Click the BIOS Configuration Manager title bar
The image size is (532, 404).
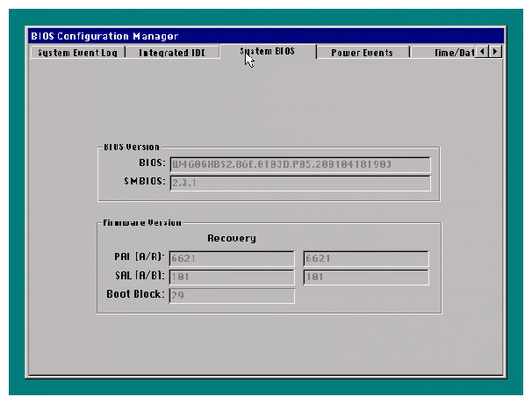[266, 36]
